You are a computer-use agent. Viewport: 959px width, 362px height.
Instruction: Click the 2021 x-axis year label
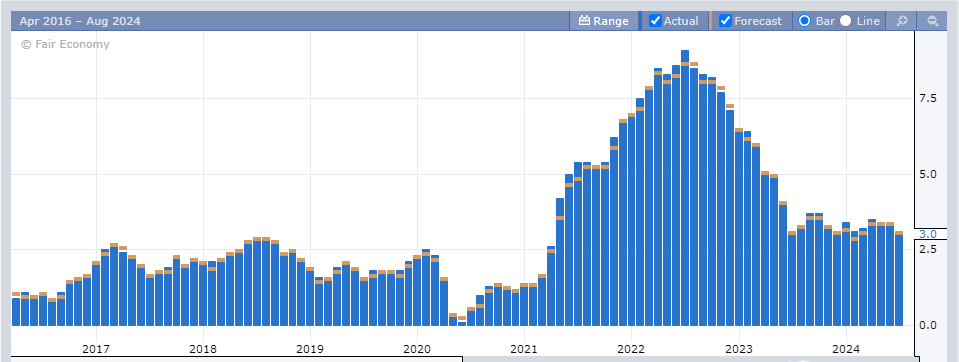click(524, 349)
